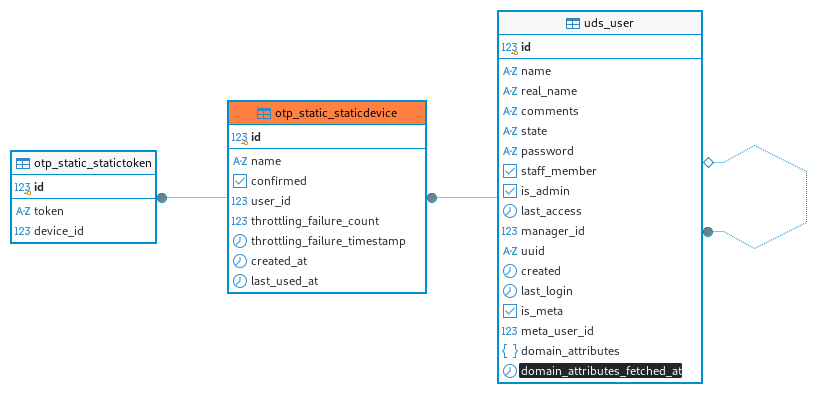817x394 pixels.
Task: Click the relation endpoint dot on otp_static_staticdevice
Action: point(431,198)
